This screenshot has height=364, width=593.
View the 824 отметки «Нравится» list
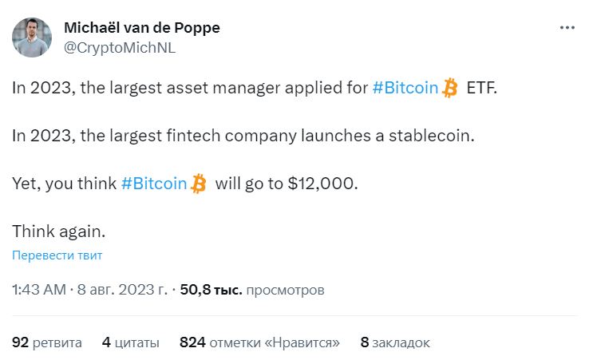click(x=260, y=342)
